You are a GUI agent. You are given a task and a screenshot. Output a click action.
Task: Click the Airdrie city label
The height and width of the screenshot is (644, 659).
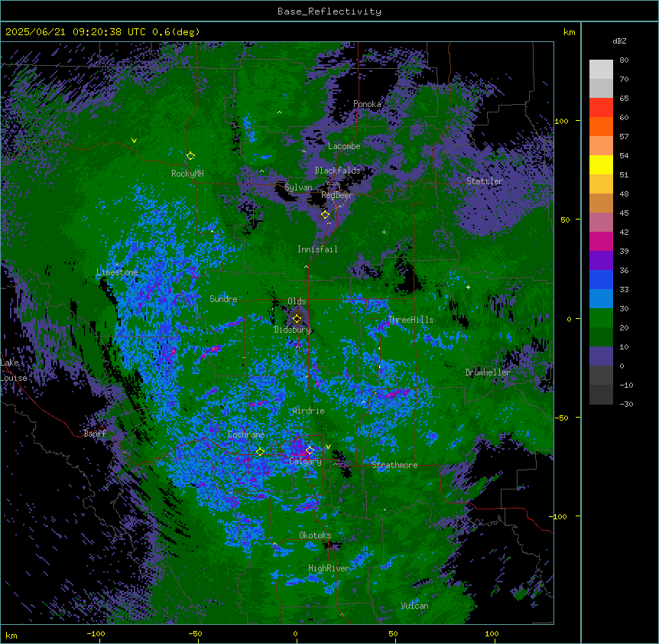(x=308, y=411)
